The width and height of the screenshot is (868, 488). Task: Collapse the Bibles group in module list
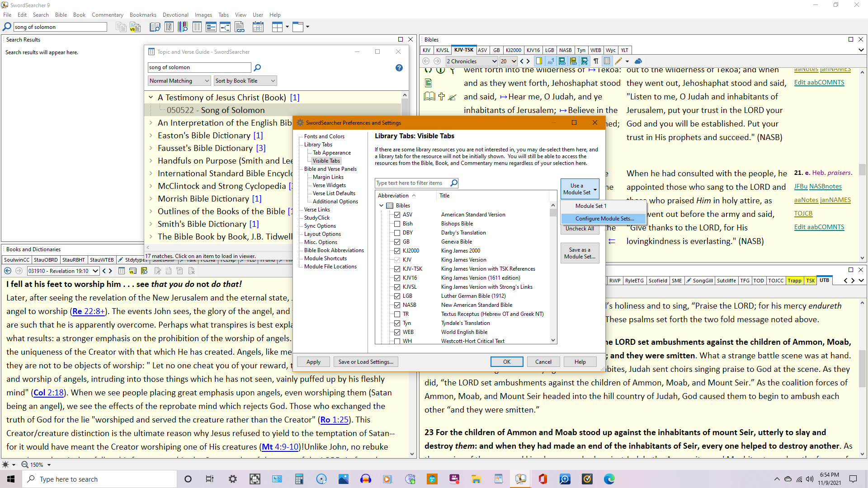(382, 206)
